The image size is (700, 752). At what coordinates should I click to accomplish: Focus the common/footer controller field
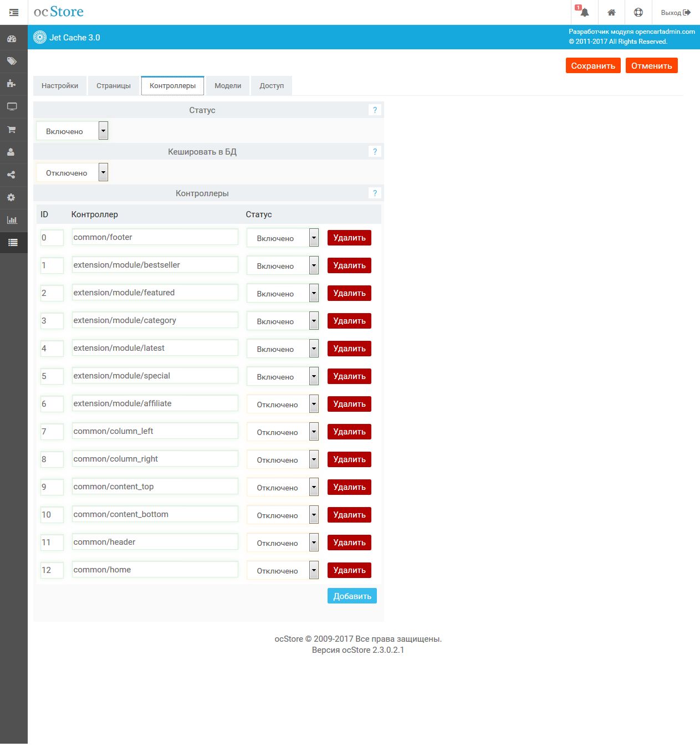155,237
